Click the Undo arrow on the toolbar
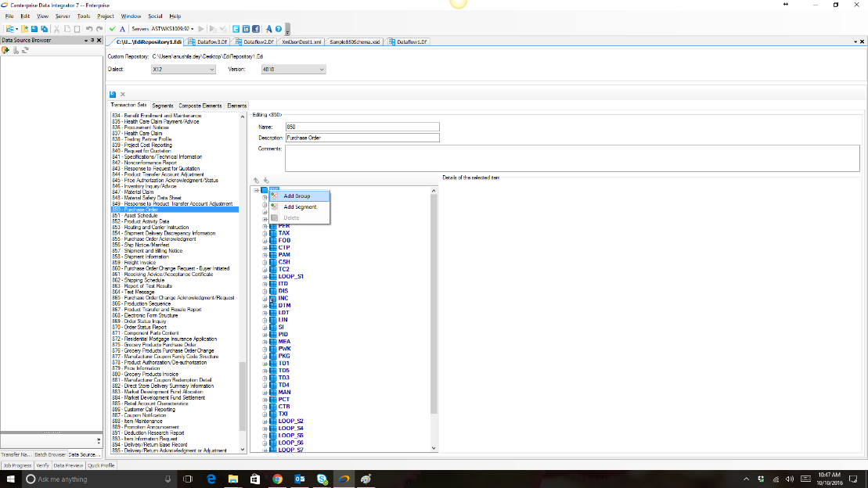Image resolution: width=868 pixels, height=488 pixels. click(90, 27)
